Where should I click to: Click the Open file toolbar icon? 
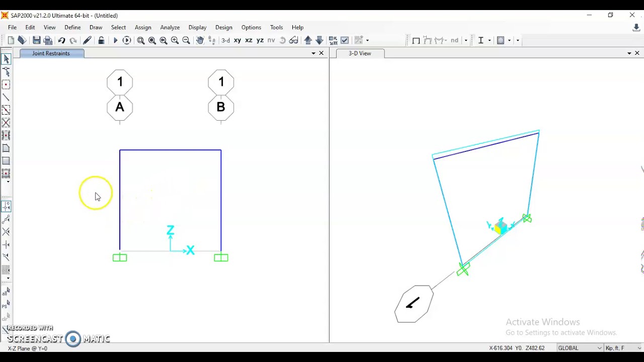pyautogui.click(x=22, y=40)
